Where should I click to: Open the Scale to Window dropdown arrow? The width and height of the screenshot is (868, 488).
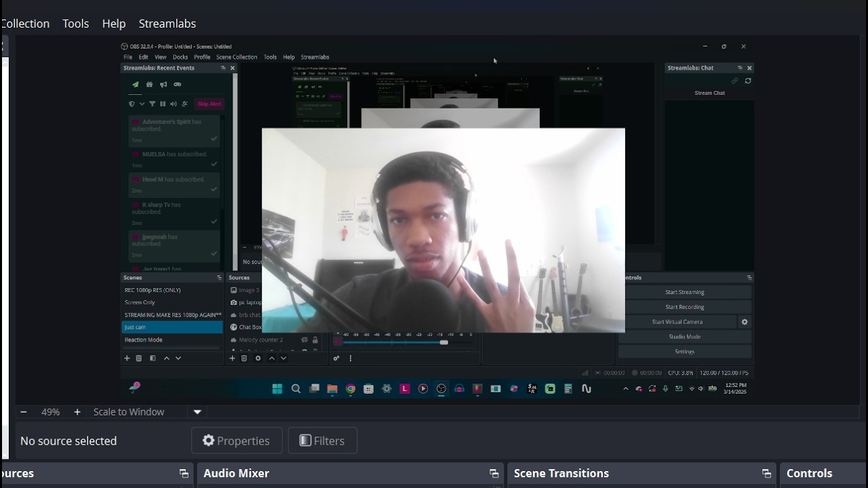(197, 412)
